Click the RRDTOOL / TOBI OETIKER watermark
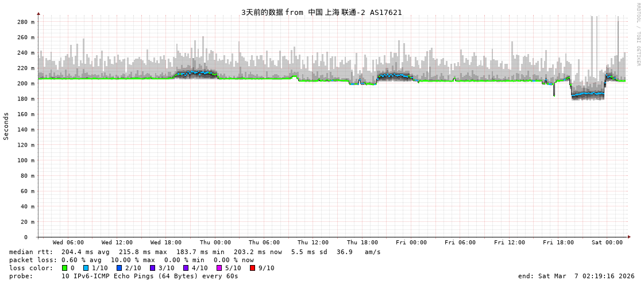This screenshot has width=644, height=284. point(638,34)
